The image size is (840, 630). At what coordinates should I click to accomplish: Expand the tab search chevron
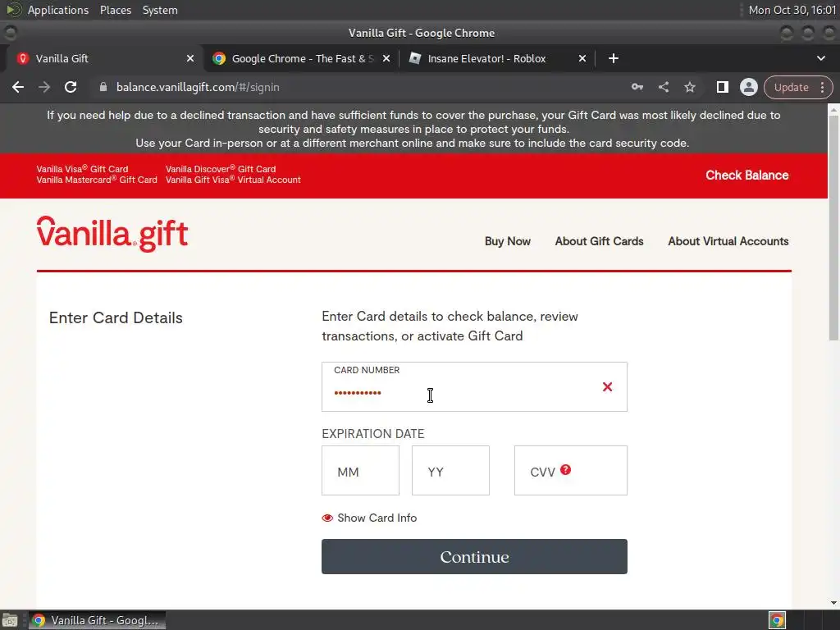tap(820, 58)
